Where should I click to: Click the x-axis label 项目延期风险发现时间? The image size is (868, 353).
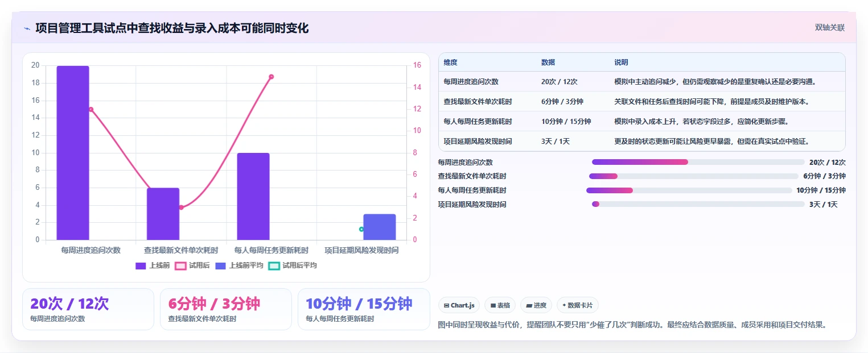pyautogui.click(x=361, y=250)
